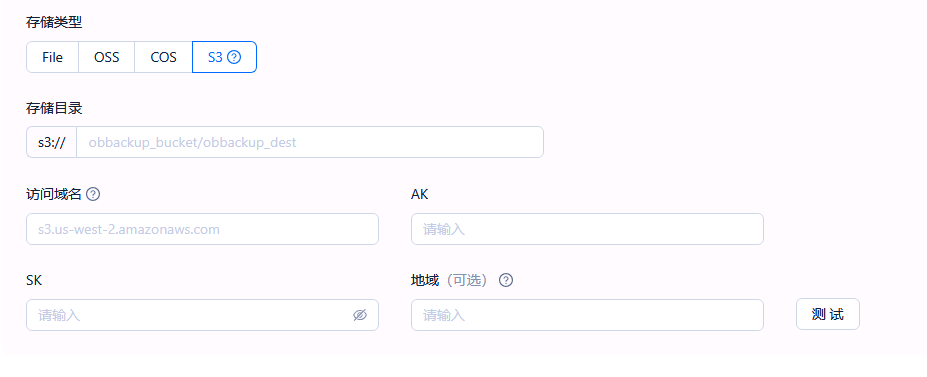Click the help icon beside S3

[x=234, y=57]
